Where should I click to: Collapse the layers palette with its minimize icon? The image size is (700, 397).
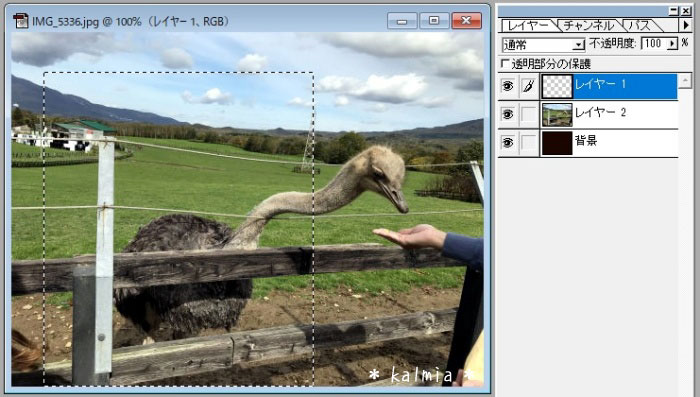[674, 11]
